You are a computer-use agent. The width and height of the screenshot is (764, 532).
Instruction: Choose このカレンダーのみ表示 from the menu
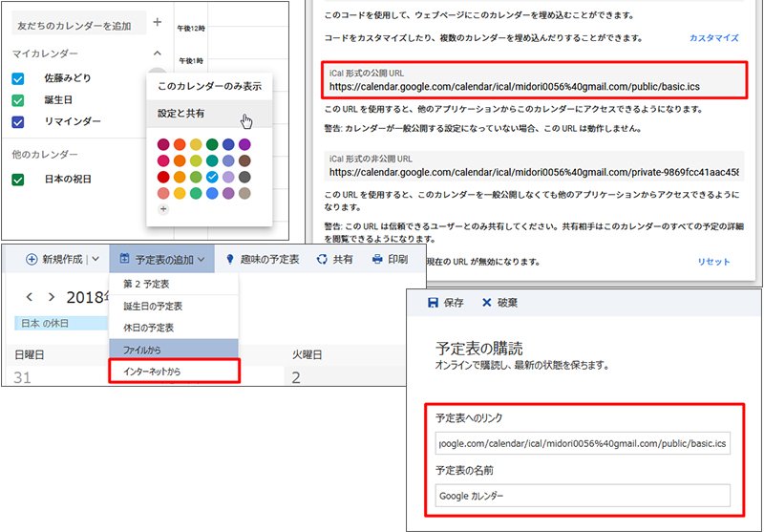click(209, 87)
